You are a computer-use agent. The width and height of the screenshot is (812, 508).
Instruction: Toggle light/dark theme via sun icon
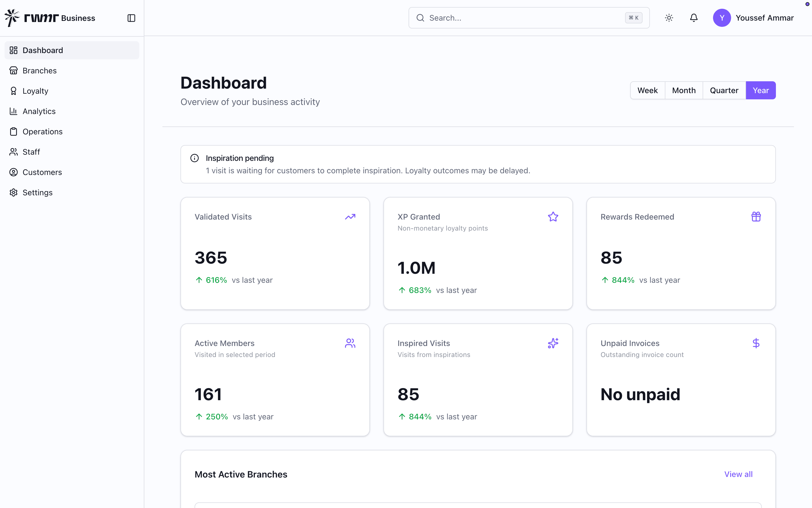669,18
